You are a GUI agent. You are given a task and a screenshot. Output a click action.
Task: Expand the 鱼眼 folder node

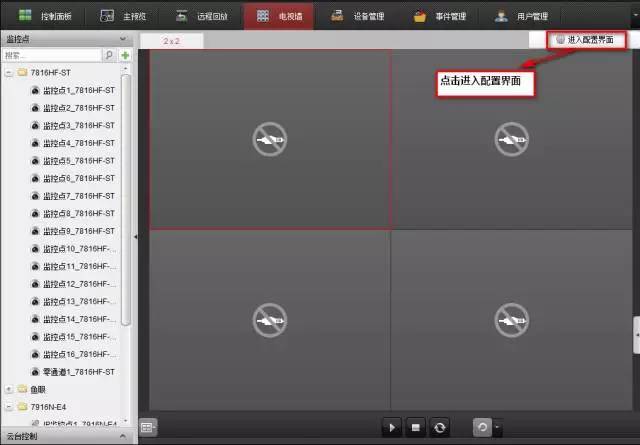(x=9, y=389)
